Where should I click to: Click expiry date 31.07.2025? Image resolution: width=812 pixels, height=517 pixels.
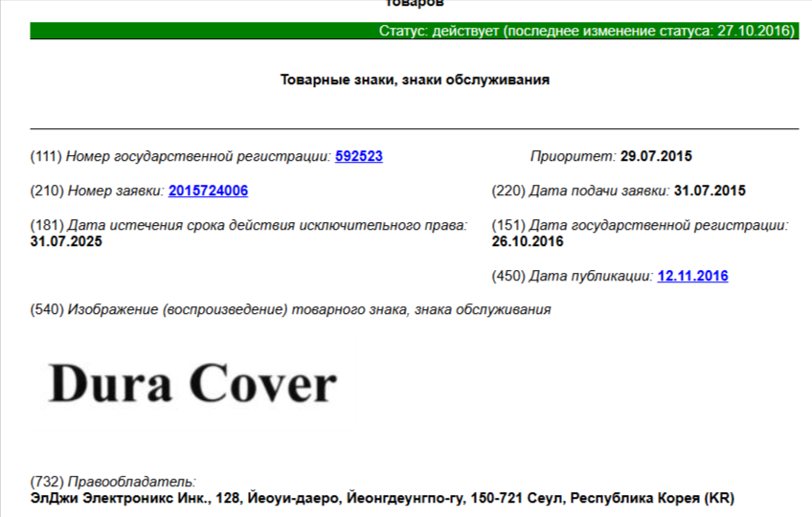(66, 241)
